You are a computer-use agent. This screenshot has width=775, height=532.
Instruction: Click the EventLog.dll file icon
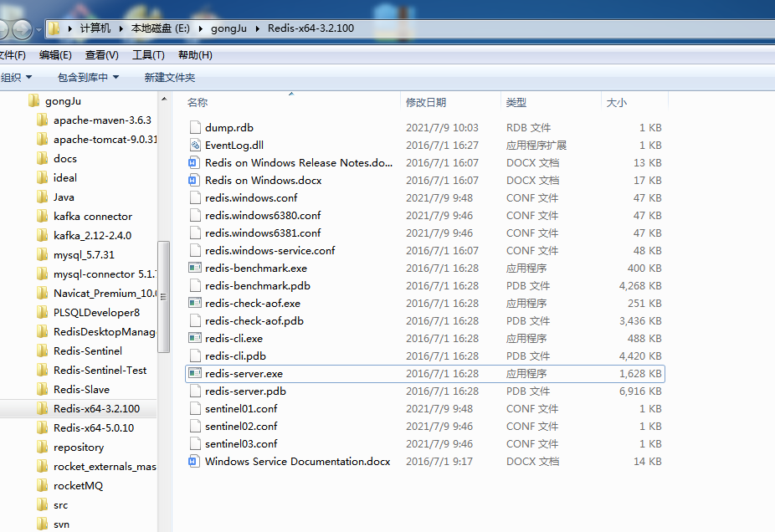click(195, 146)
